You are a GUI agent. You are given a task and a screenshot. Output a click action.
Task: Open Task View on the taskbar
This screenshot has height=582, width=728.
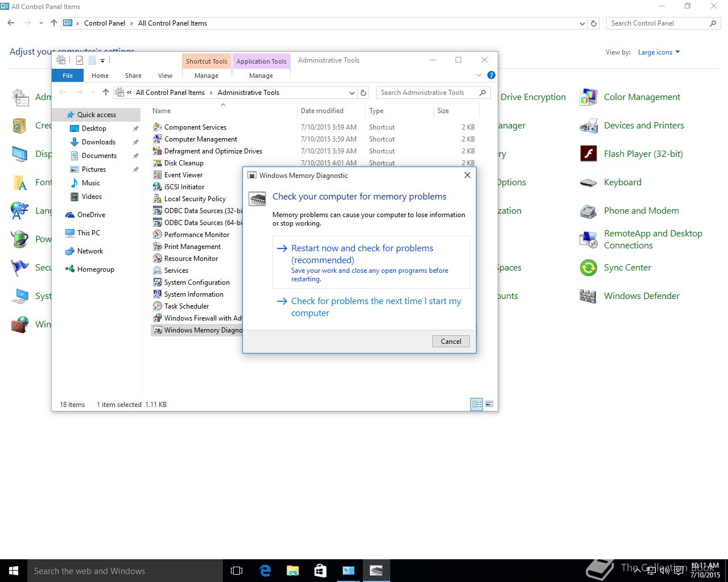pos(237,571)
